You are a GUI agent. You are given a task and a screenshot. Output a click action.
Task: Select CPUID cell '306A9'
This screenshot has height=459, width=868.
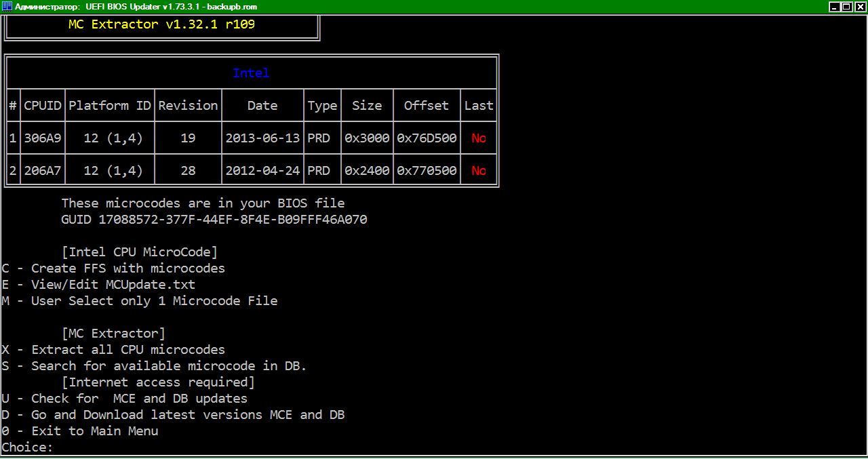click(43, 138)
